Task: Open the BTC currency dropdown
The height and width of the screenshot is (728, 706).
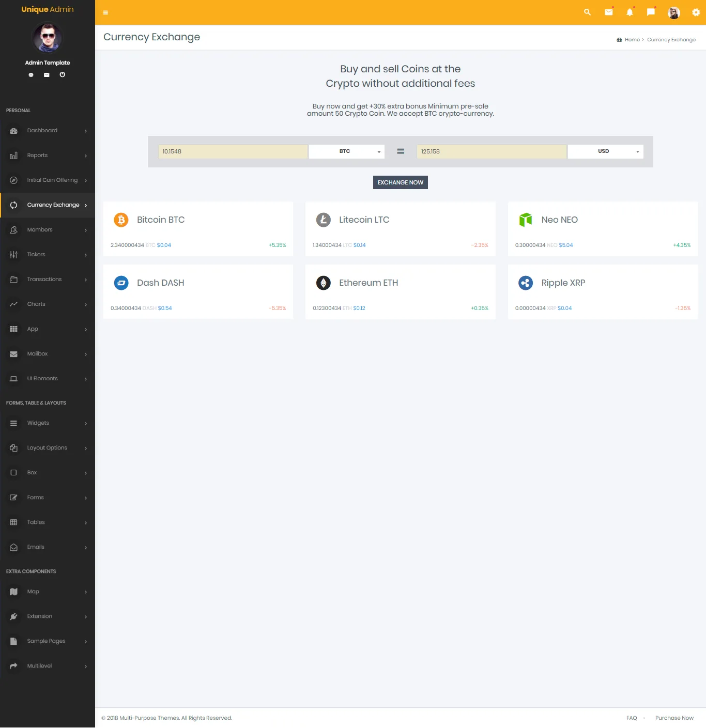Action: 346,151
